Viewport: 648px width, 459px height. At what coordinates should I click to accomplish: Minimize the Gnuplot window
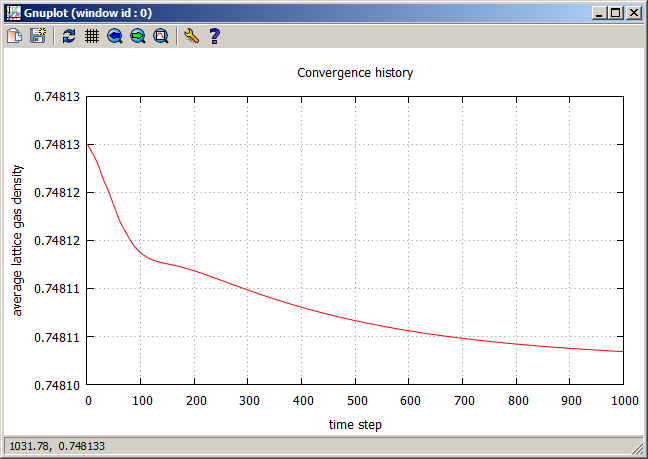point(599,13)
